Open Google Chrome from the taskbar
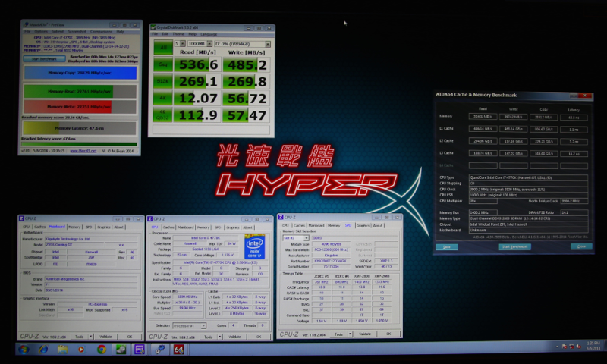This screenshot has height=364, width=607. tap(101, 350)
